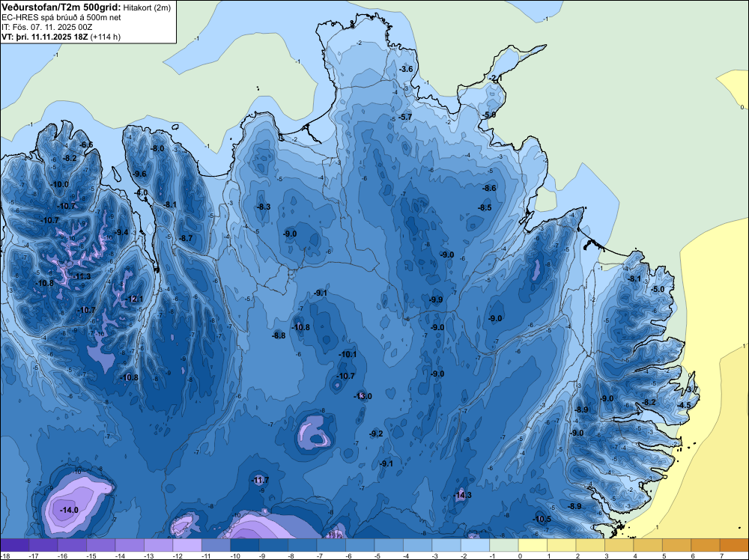Click the -2.1 temperature label
The image size is (749, 560).
tap(495, 78)
